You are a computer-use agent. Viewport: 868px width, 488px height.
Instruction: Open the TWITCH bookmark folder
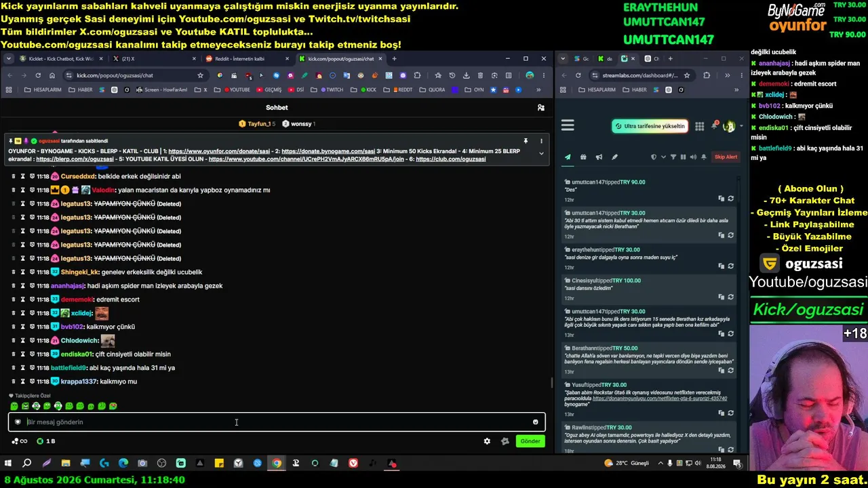331,89
